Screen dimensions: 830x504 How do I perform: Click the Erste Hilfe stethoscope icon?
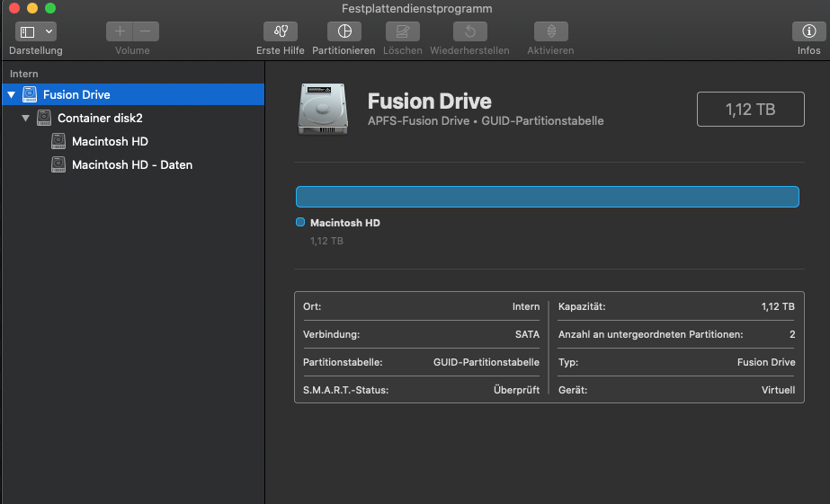pos(280,31)
